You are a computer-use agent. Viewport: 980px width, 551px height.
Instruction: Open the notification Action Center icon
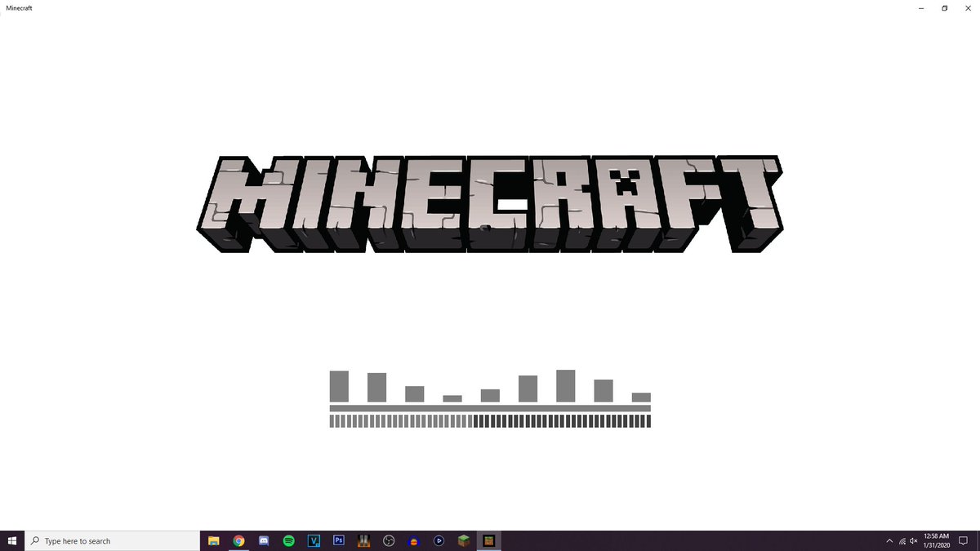[964, 541]
